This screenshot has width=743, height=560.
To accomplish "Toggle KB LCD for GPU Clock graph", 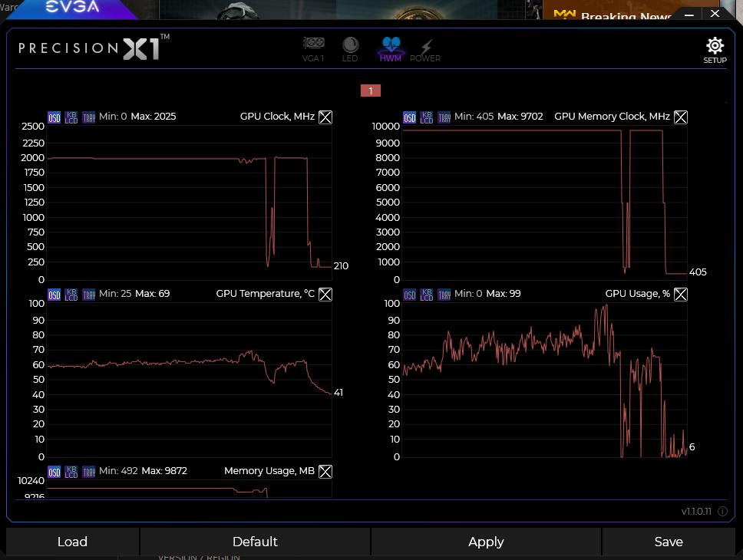I will tap(71, 117).
